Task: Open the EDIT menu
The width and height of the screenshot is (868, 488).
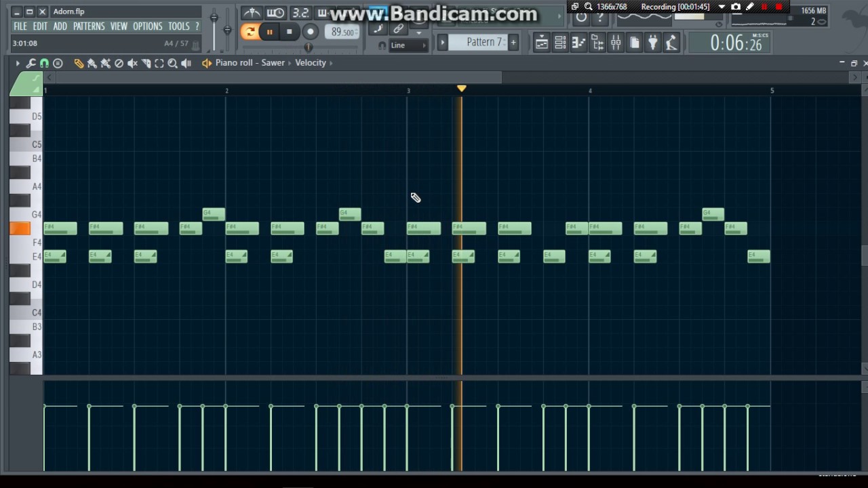Action: click(x=40, y=26)
